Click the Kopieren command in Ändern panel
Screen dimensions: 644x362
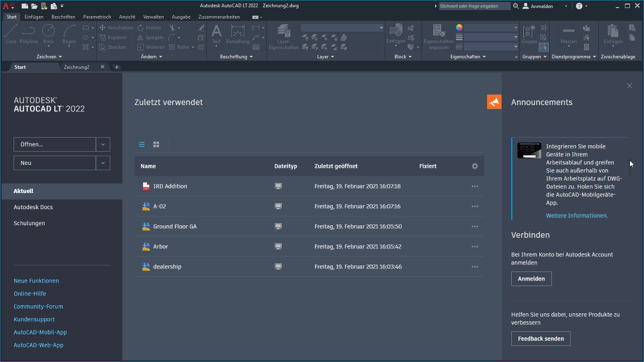coord(113,38)
